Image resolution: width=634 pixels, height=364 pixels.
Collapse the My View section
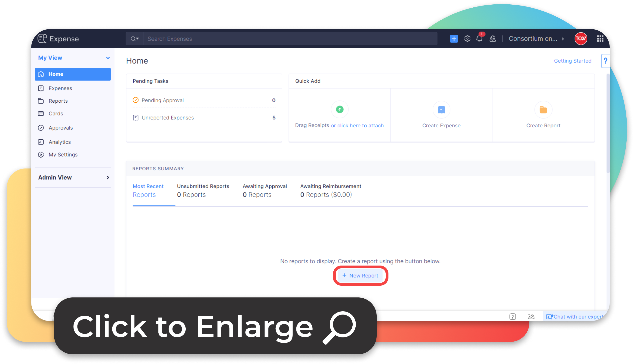(x=108, y=58)
